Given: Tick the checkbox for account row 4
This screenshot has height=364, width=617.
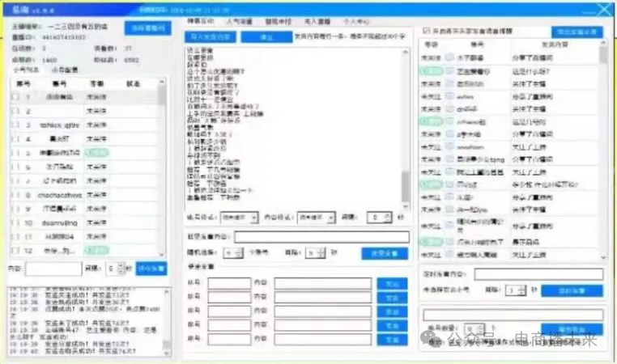Looking at the screenshot, I should point(15,138).
